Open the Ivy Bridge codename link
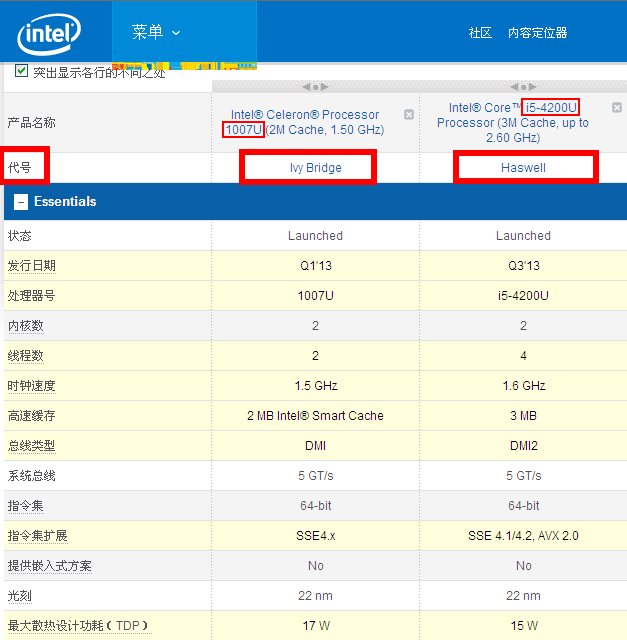This screenshot has height=640, width=627. [x=316, y=168]
